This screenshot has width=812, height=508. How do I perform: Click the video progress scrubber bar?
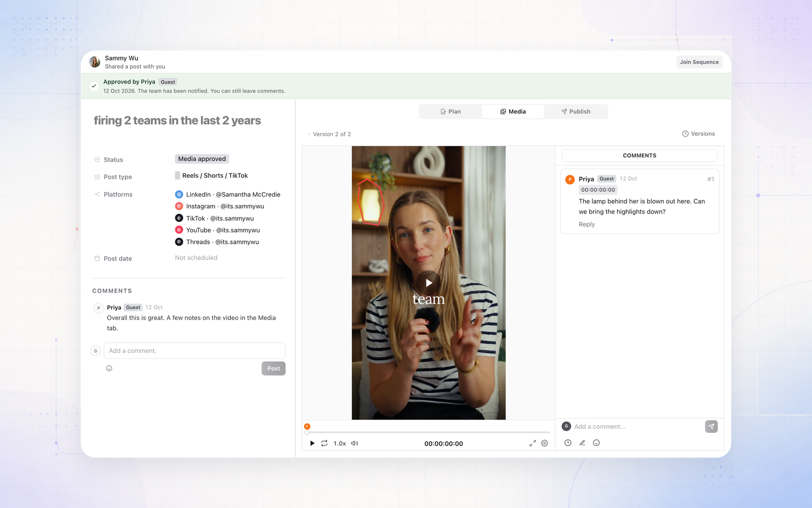point(428,432)
